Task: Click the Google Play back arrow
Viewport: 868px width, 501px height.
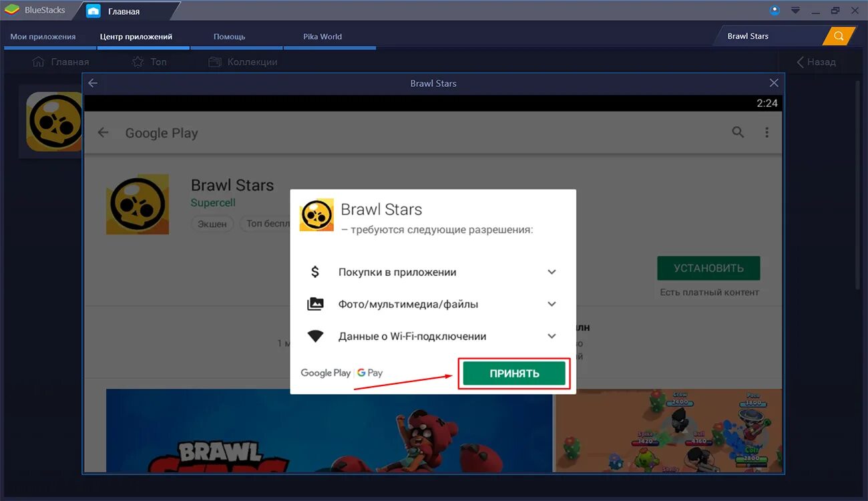Action: tap(103, 132)
